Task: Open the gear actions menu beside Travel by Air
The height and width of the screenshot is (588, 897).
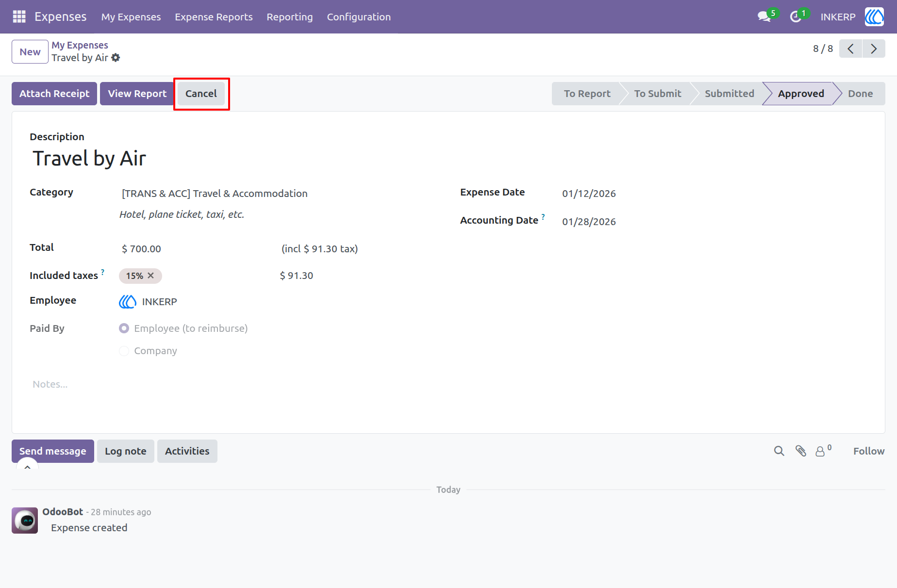Action: (x=116, y=58)
